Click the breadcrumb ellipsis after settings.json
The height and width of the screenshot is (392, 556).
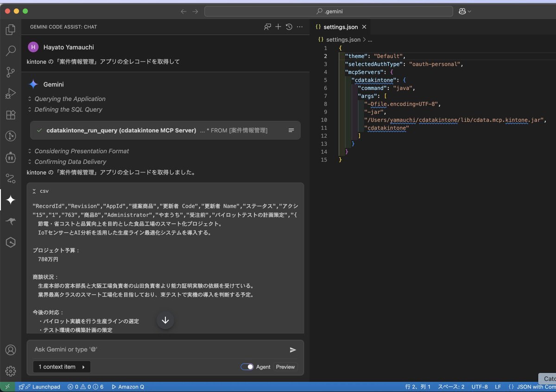tap(370, 40)
